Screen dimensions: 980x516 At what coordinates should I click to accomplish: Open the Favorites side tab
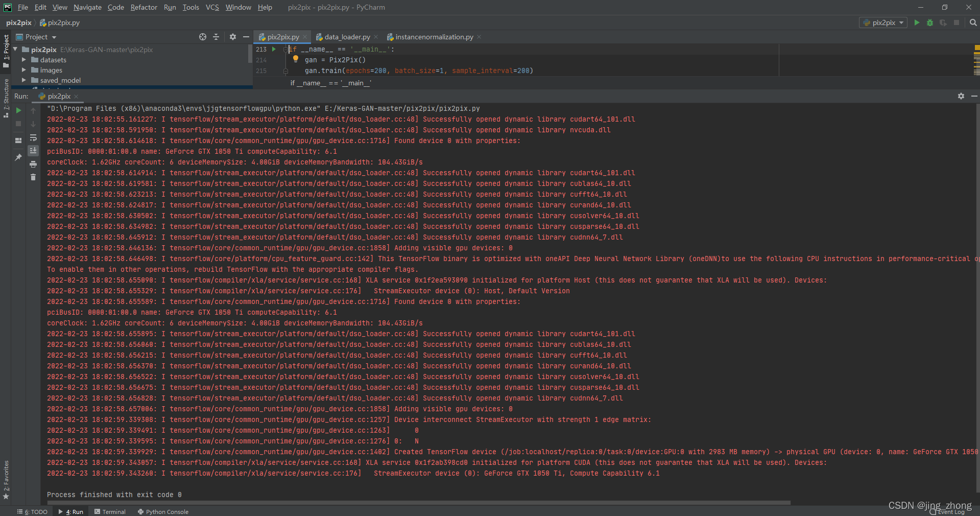pyautogui.click(x=6, y=480)
